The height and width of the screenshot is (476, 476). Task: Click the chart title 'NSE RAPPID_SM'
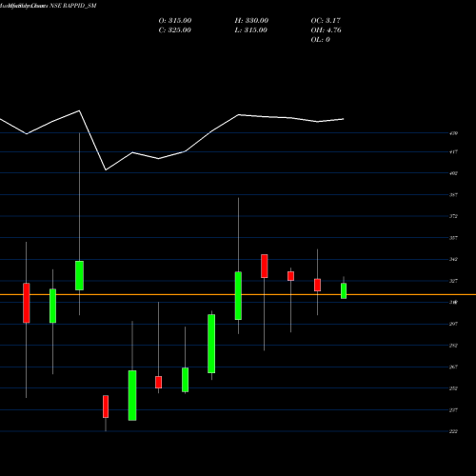73,6
